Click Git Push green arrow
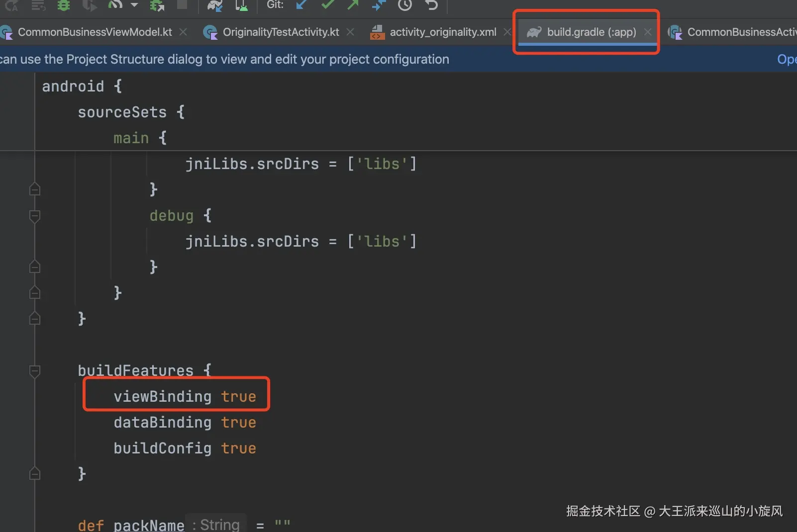 click(x=353, y=5)
